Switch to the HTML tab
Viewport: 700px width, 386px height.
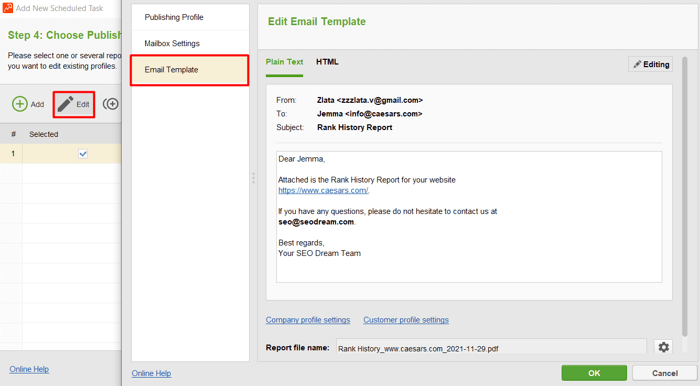327,62
